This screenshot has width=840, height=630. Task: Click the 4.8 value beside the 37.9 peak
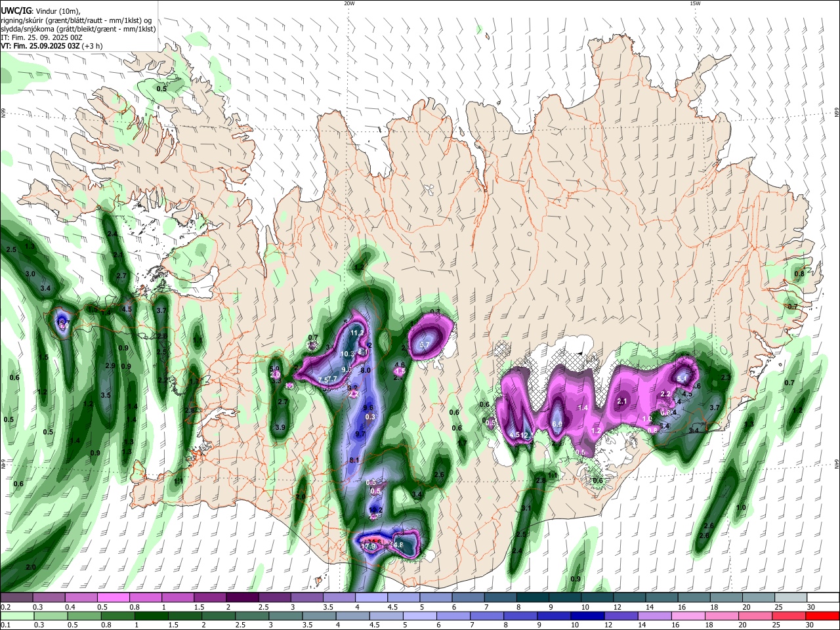[x=398, y=545]
